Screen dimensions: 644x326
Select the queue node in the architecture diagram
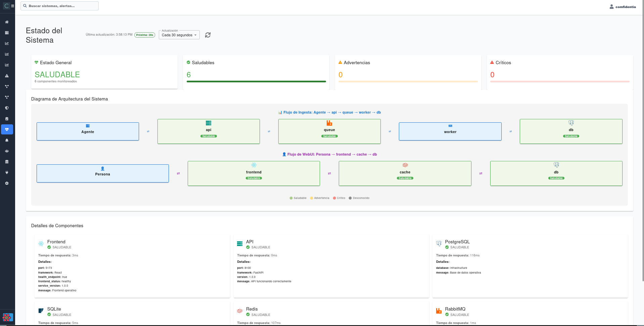[x=329, y=131]
